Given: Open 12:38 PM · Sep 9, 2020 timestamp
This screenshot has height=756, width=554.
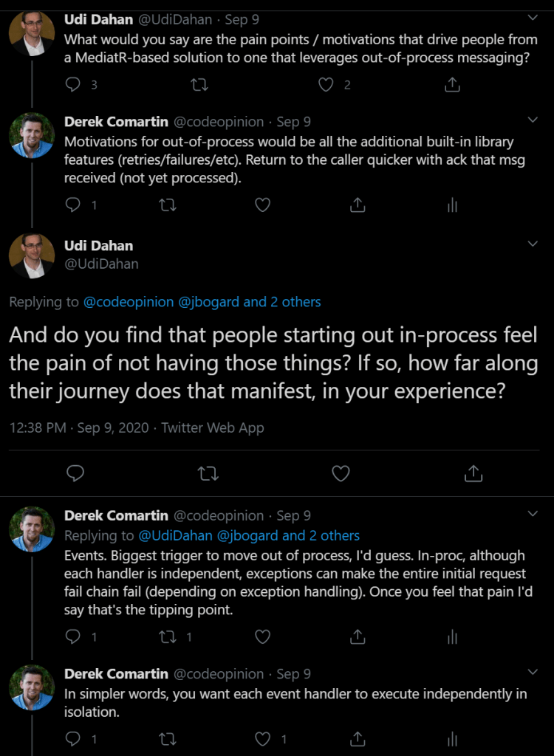Looking at the screenshot, I should pyautogui.click(x=79, y=427).
